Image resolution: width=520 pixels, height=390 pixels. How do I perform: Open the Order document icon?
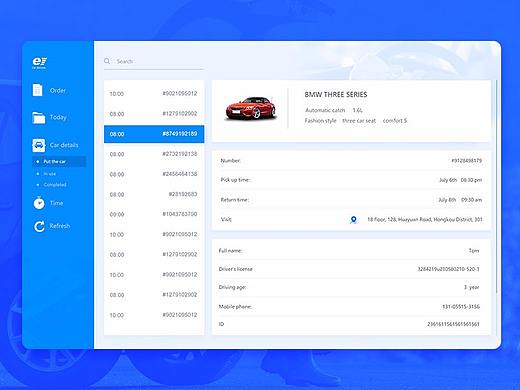click(x=37, y=90)
